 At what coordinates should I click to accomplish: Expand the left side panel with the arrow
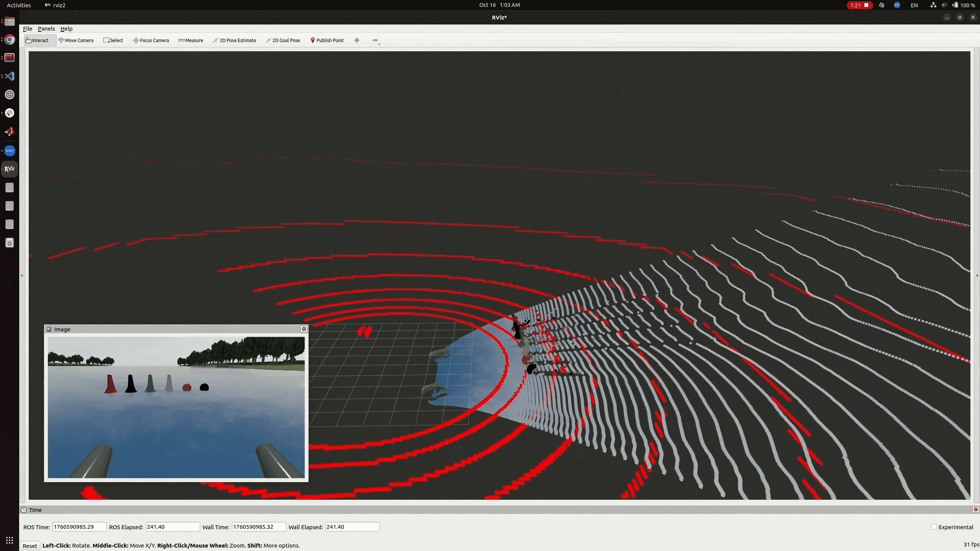(x=22, y=275)
